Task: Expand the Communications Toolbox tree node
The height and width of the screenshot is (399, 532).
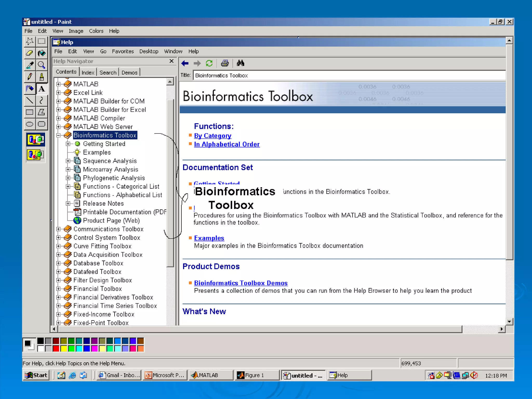Action: (58, 229)
